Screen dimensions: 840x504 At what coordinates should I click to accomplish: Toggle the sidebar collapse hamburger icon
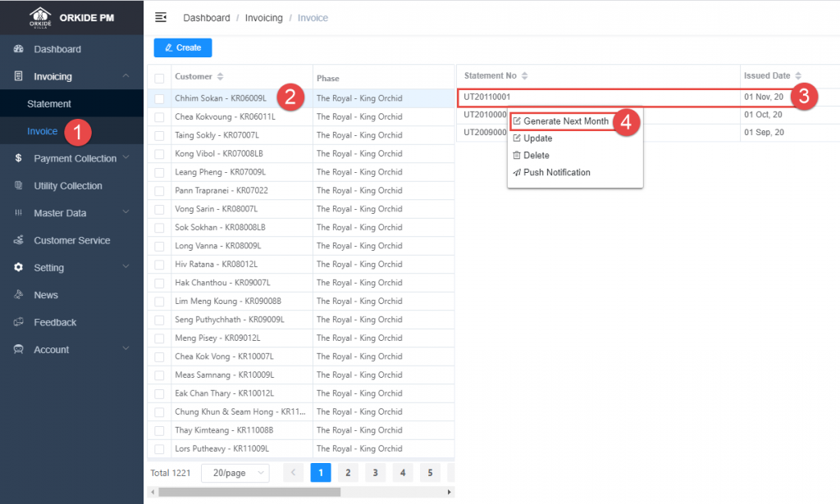(x=161, y=17)
